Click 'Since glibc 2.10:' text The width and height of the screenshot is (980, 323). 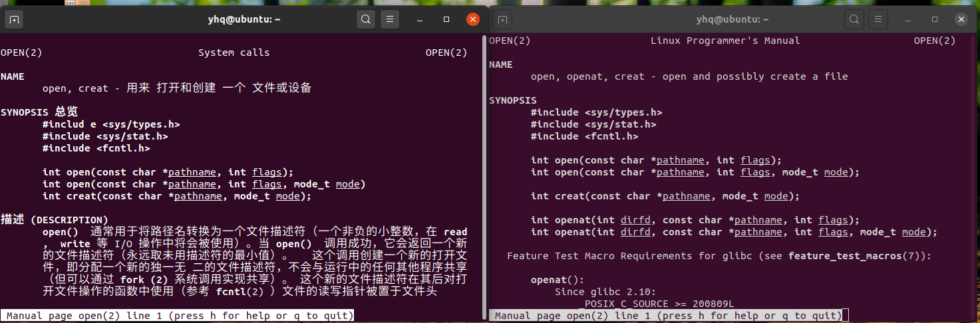605,292
